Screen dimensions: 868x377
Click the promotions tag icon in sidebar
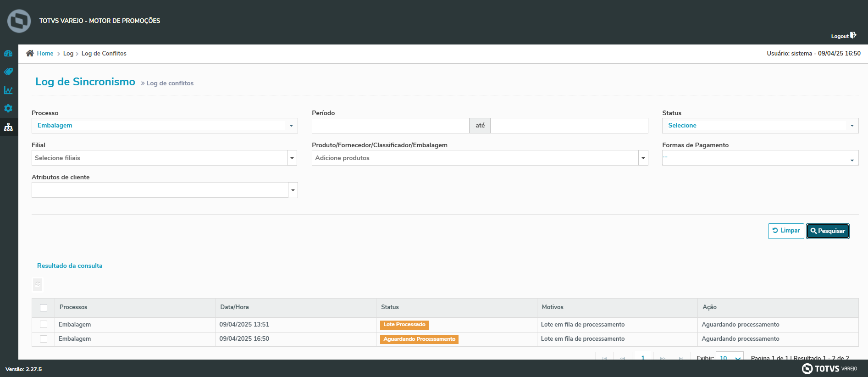tap(8, 72)
